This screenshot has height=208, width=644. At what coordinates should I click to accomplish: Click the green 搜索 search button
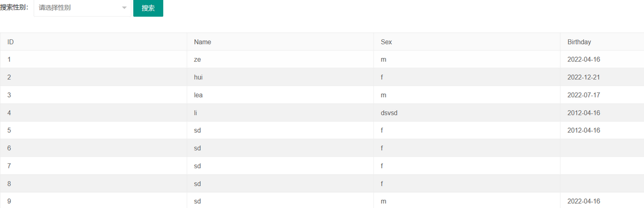pyautogui.click(x=148, y=8)
